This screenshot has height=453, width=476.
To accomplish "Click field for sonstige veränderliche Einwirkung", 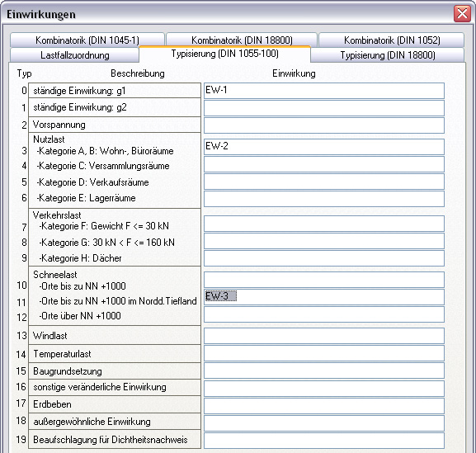I will pos(324,388).
